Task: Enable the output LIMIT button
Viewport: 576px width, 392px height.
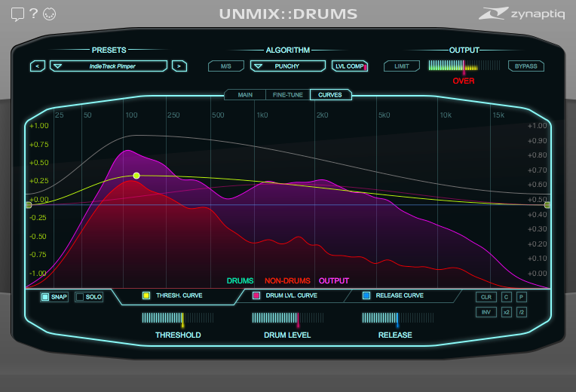Action: [402, 66]
